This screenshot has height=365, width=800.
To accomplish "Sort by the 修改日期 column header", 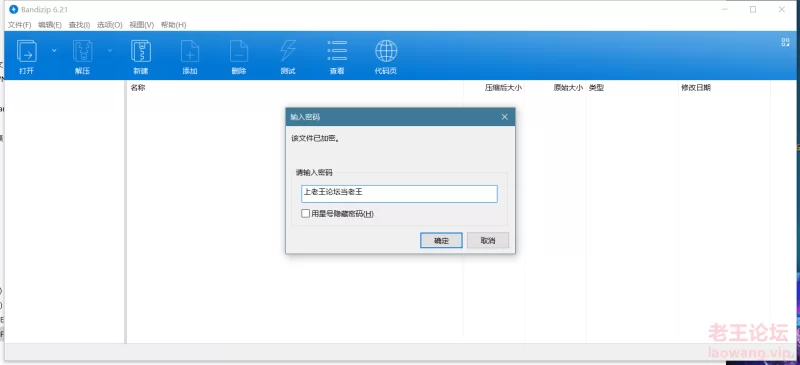I will [x=696, y=88].
